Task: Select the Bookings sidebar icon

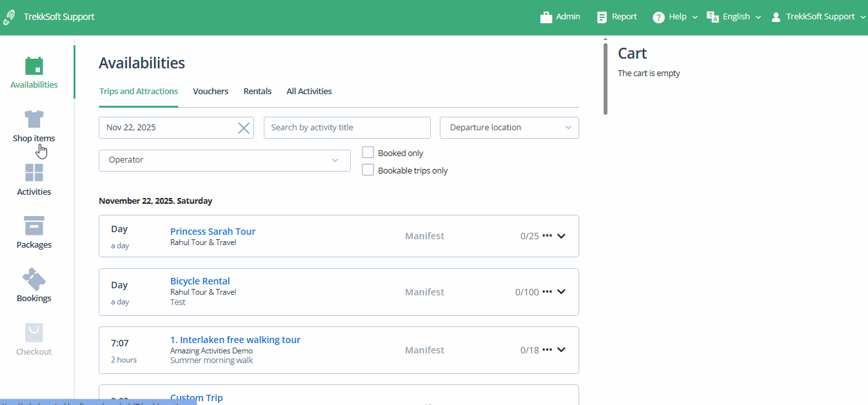Action: [34, 281]
